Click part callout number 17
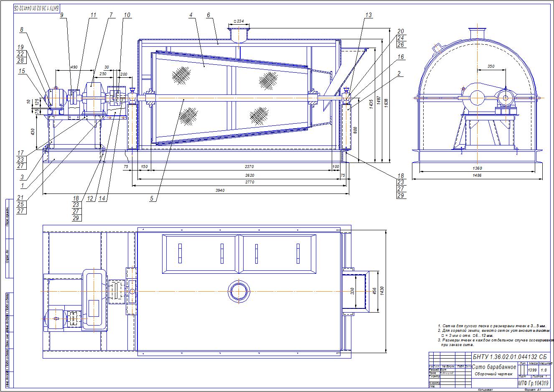554x392 pixels. coord(21,153)
